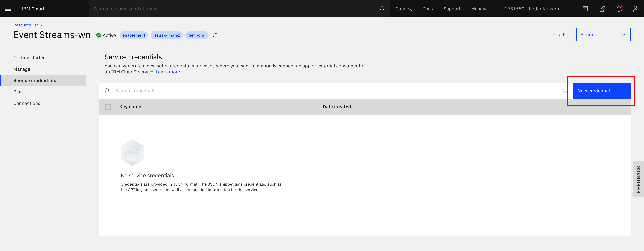
Task: Focus the Search credentials field
Action: coord(335,91)
